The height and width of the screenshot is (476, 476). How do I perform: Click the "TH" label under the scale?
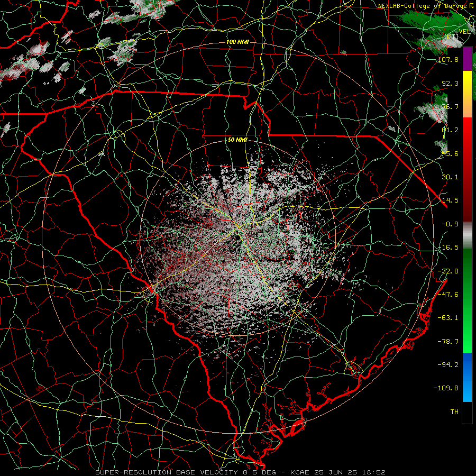coord(454,412)
